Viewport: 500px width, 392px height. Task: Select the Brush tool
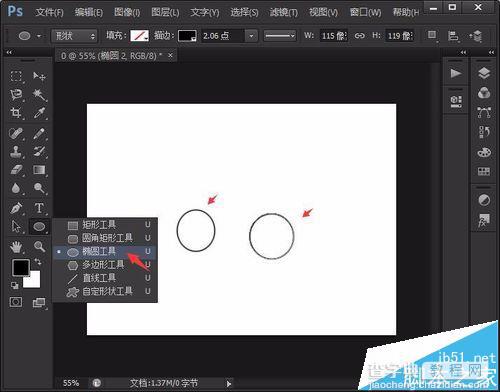[x=39, y=134]
